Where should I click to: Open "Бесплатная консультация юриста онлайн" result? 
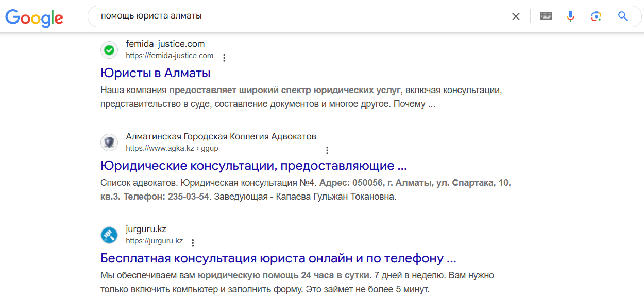point(278,258)
